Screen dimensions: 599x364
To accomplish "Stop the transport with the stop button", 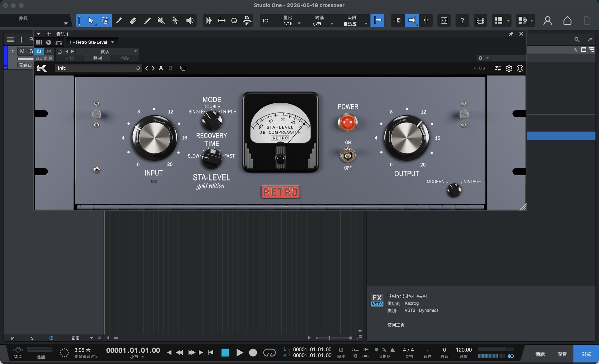I will click(225, 352).
